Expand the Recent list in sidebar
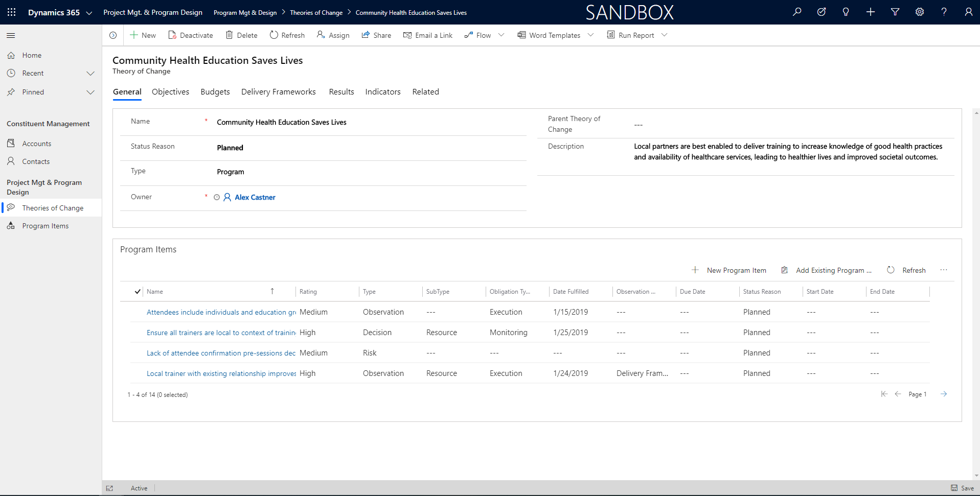The width and height of the screenshot is (980, 496). tap(90, 74)
